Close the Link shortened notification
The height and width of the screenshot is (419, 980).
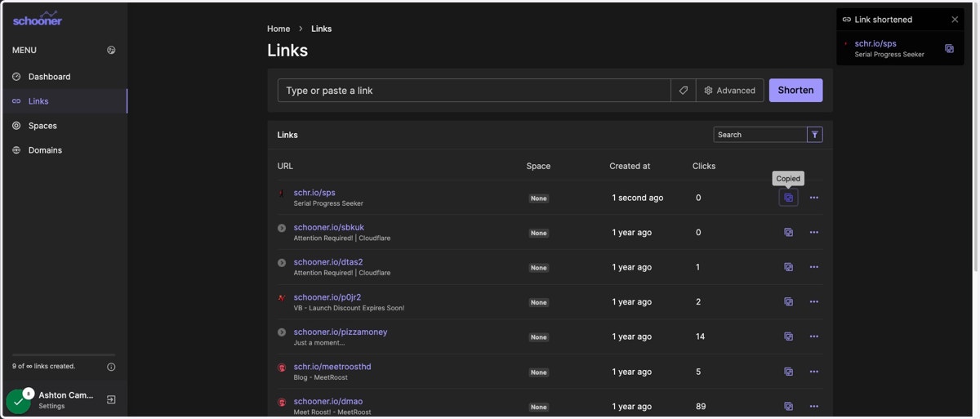coord(955,20)
